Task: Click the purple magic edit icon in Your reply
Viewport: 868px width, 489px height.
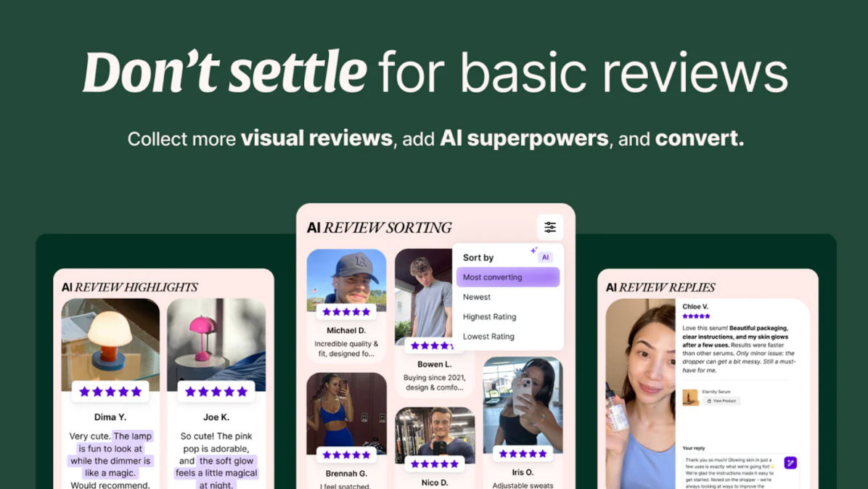Action: tap(790, 462)
